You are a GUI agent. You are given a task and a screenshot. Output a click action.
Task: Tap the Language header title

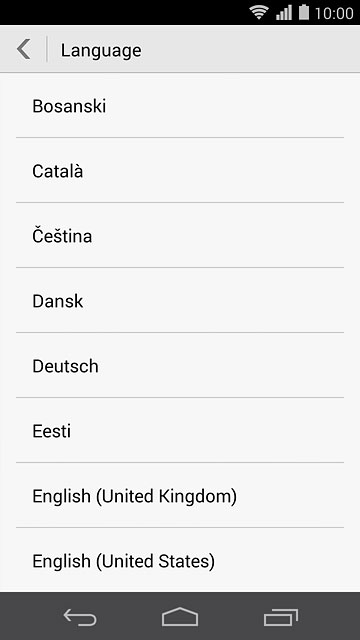[x=101, y=51]
